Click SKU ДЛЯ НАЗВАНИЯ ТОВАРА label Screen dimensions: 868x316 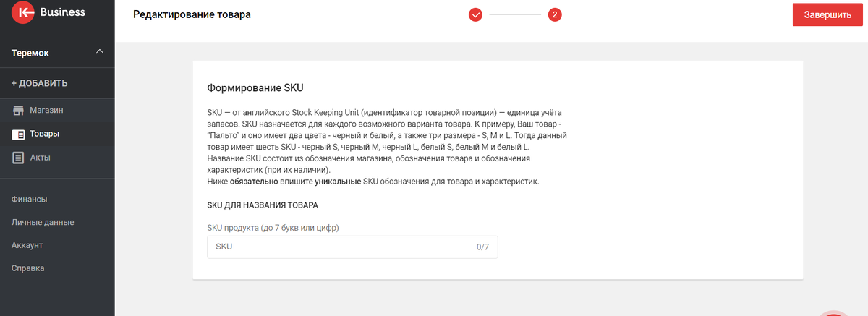click(263, 206)
